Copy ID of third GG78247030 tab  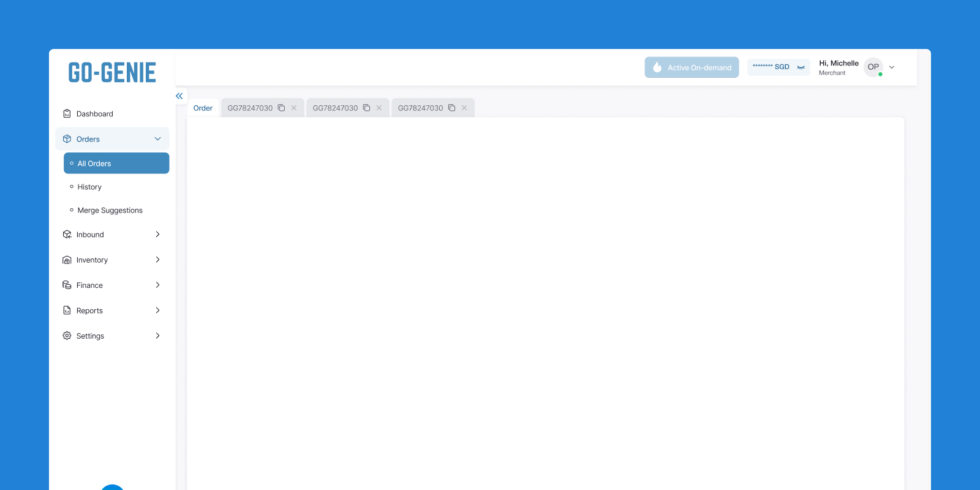(x=451, y=108)
